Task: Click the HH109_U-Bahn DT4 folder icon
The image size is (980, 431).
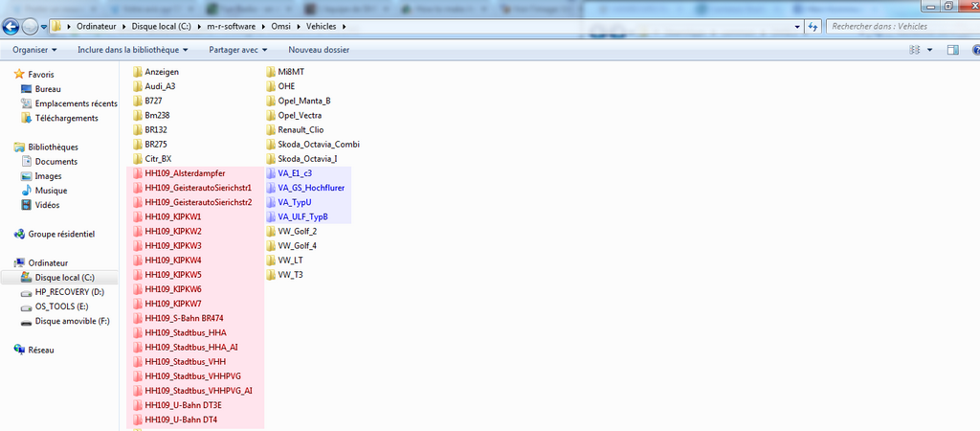Action: tap(138, 420)
